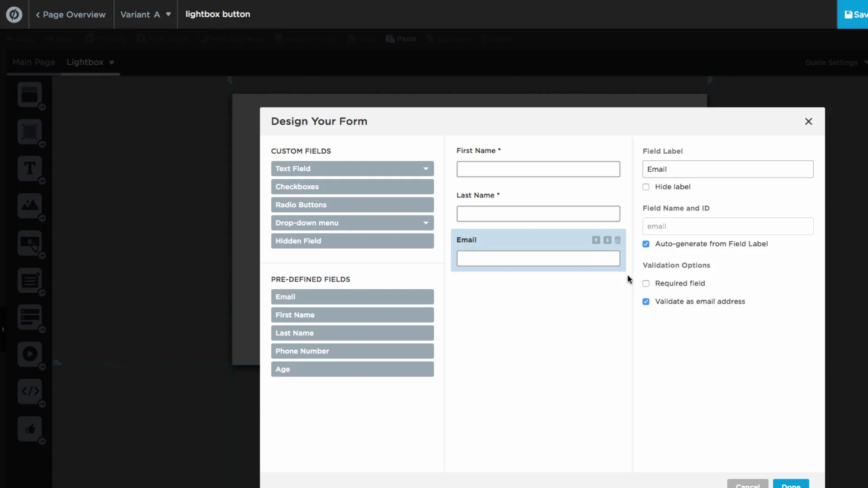Select the Form widget icon
This screenshot has width=868, height=488.
(x=30, y=280)
